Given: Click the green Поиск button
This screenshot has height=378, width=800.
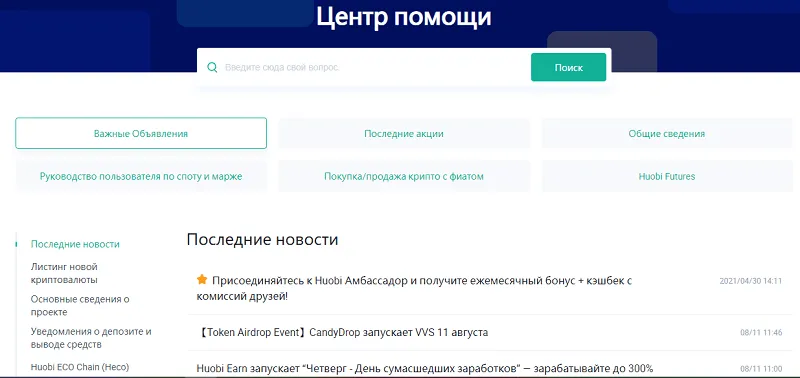Looking at the screenshot, I should pyautogui.click(x=568, y=67).
